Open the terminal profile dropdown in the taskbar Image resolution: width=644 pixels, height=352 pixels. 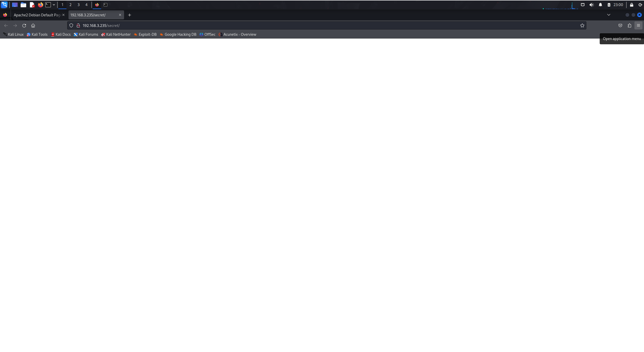pyautogui.click(x=54, y=5)
